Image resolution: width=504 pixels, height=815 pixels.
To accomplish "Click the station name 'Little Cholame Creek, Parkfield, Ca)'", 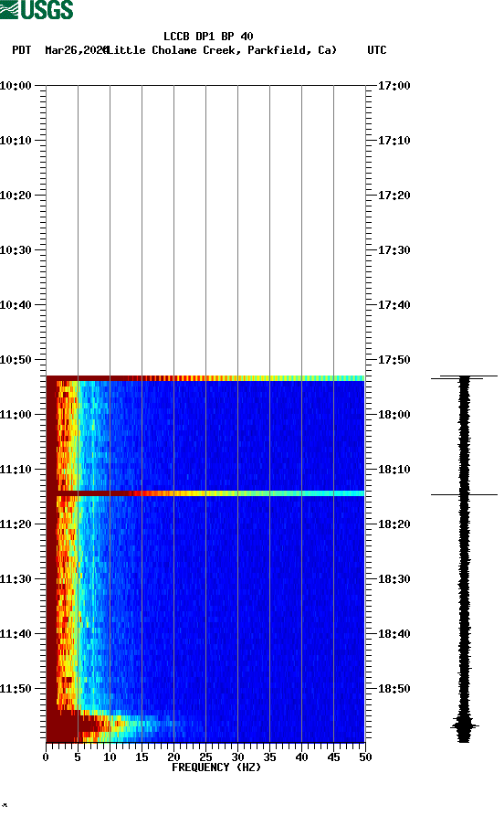I will pos(221,50).
